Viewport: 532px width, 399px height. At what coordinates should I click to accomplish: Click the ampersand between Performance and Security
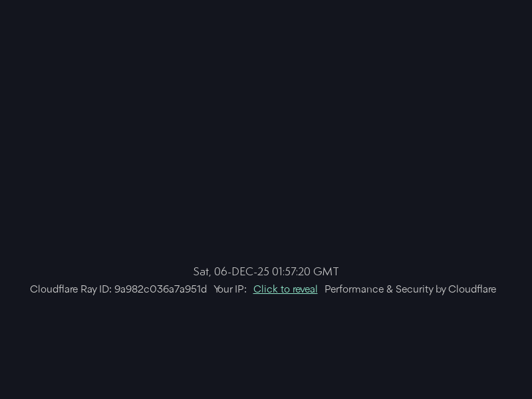(390, 289)
